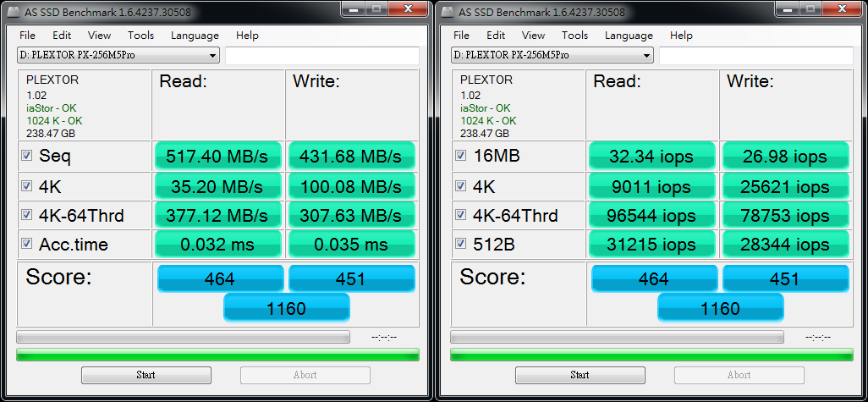Click Abort button in left window

point(305,375)
